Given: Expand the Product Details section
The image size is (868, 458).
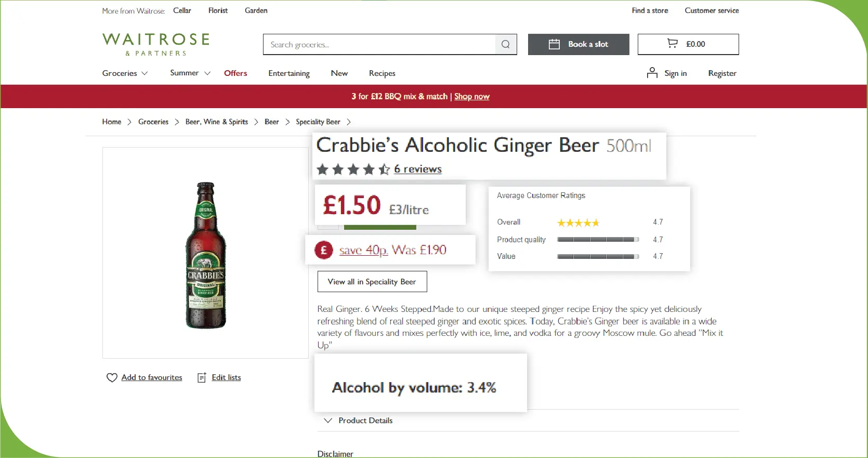Looking at the screenshot, I should tap(358, 421).
